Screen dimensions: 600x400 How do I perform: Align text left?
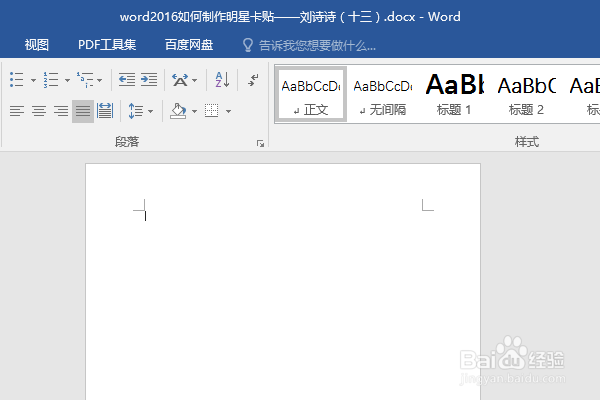tap(17, 111)
